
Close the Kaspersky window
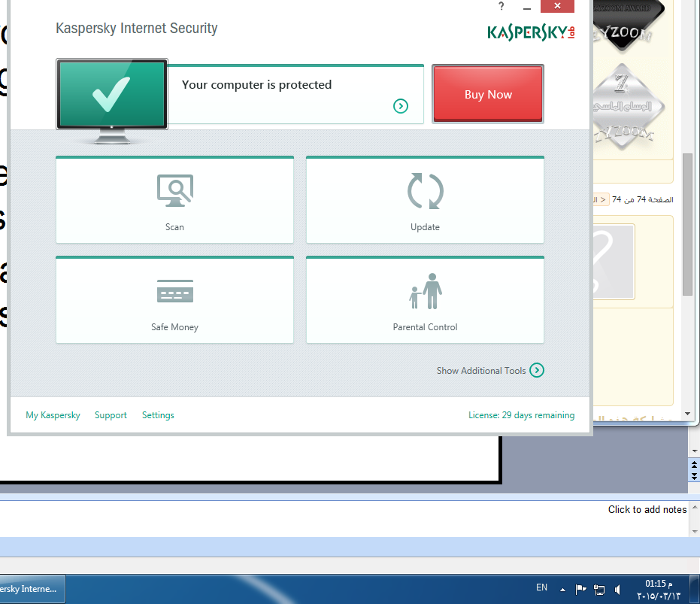click(557, 6)
